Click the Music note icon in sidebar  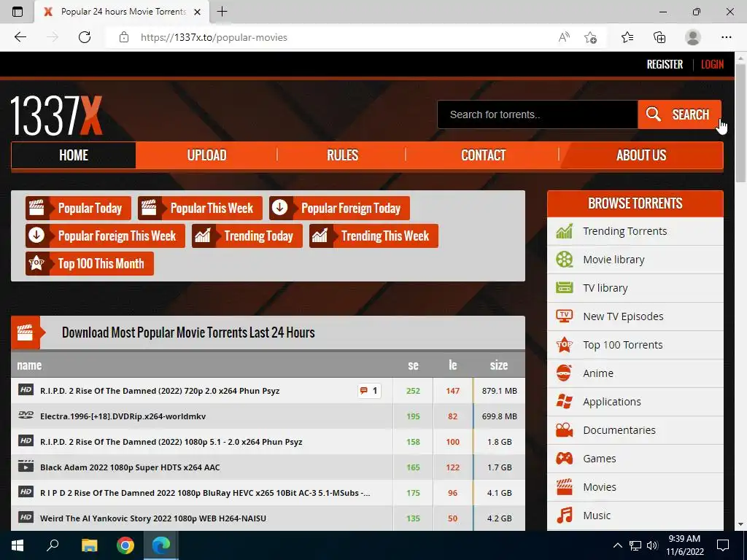coord(565,516)
